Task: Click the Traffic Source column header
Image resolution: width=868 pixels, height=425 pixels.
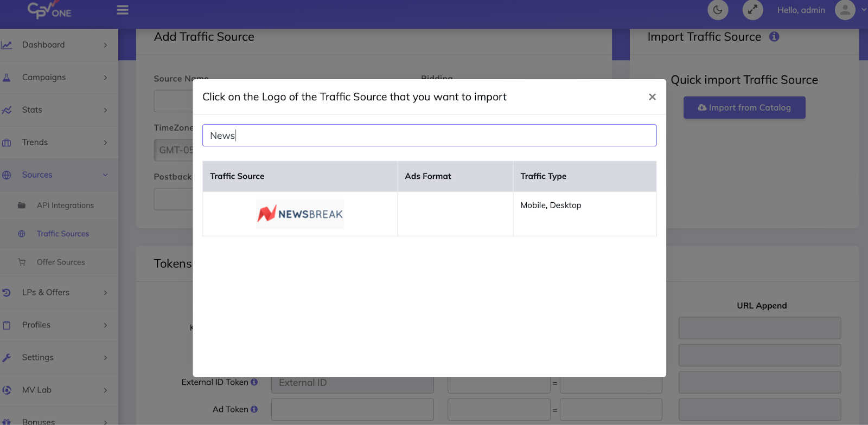Action: (x=300, y=176)
